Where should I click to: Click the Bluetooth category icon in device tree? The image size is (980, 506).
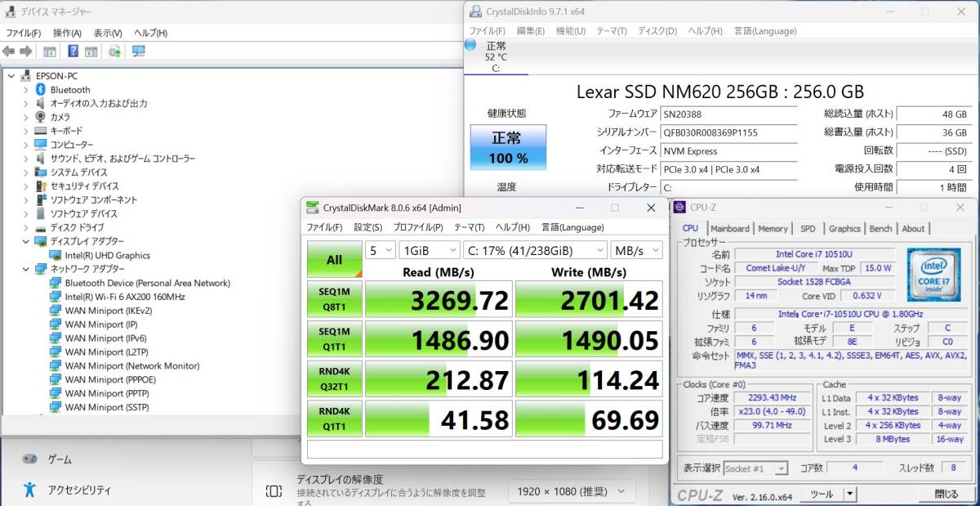pos(40,90)
